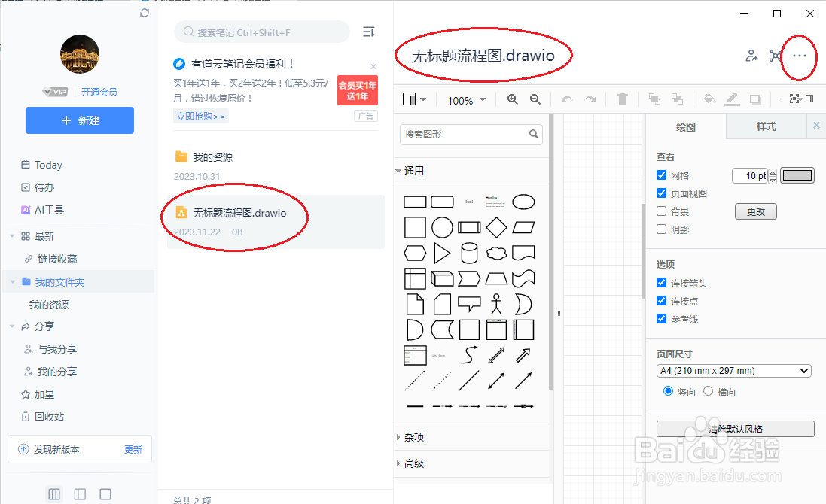Screen dimensions: 826x504
Task: Toggle the 连接点 checkbox
Action: 662,300
